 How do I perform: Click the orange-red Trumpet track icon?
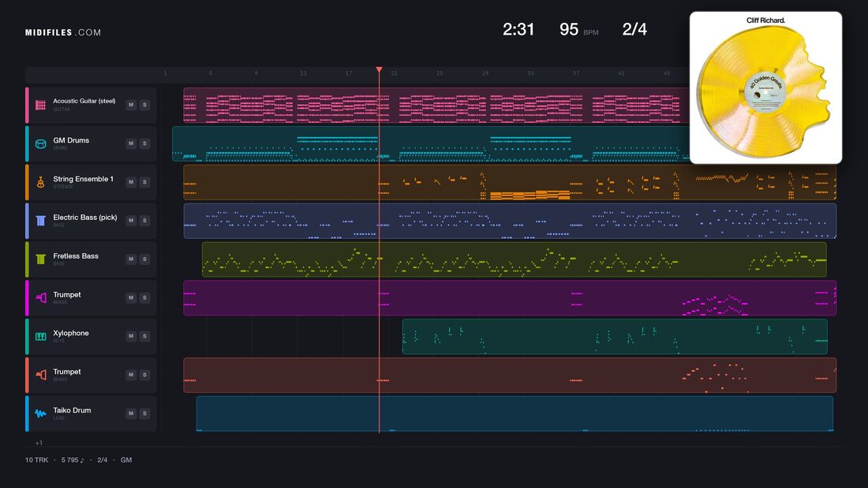coord(40,375)
